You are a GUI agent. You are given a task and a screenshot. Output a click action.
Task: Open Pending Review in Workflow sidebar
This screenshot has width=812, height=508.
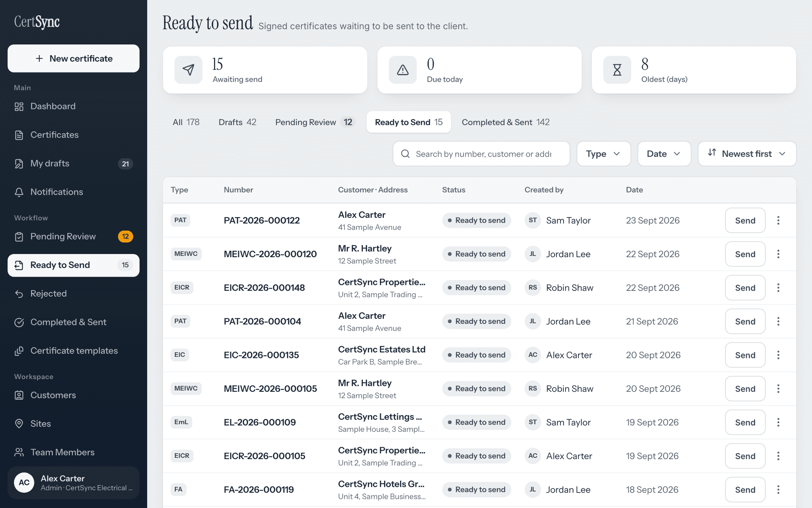[x=73, y=237]
